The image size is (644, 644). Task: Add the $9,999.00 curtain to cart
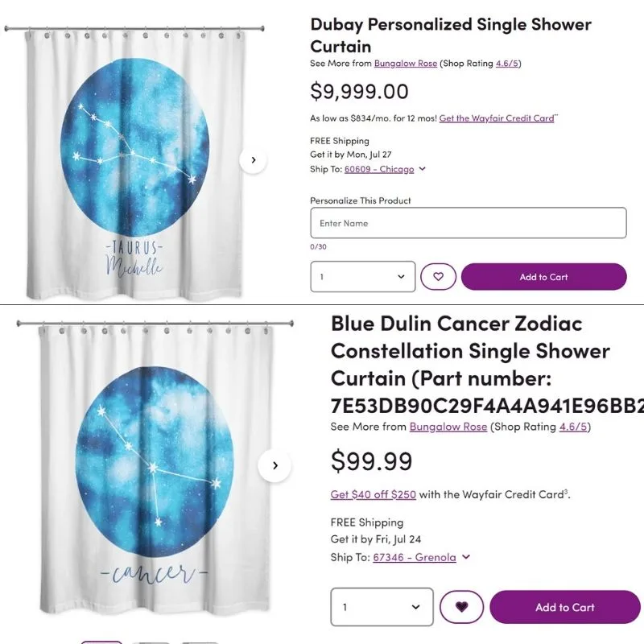543,277
